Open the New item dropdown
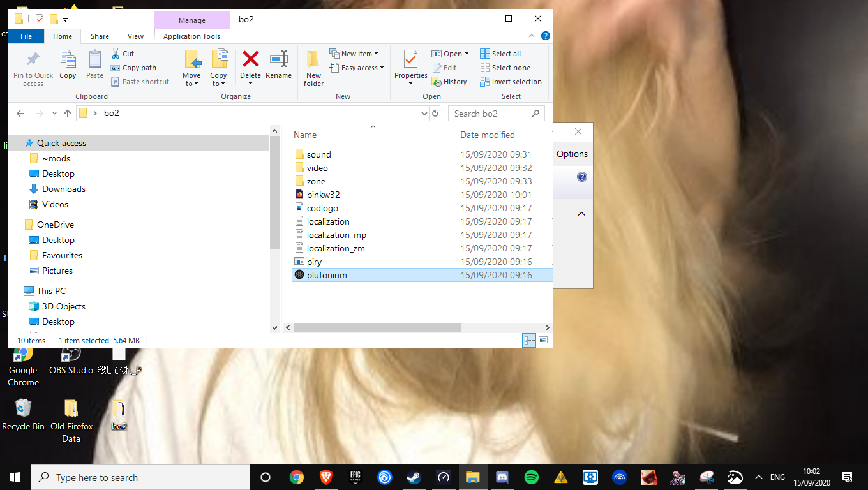 [x=354, y=54]
